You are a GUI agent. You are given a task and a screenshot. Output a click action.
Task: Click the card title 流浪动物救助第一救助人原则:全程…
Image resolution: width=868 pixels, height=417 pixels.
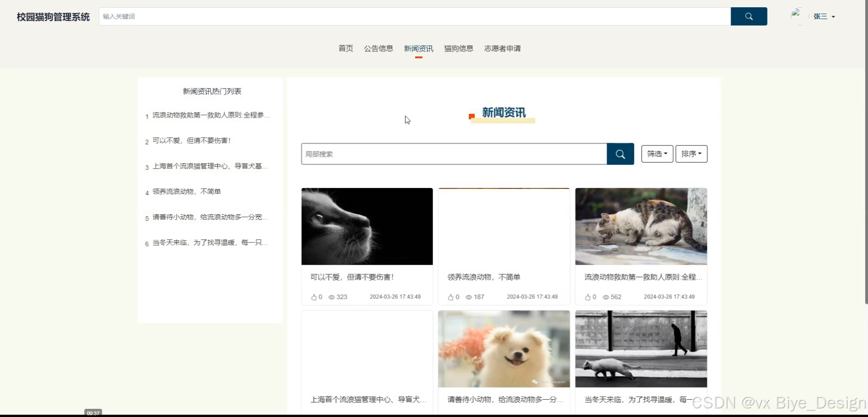point(643,277)
